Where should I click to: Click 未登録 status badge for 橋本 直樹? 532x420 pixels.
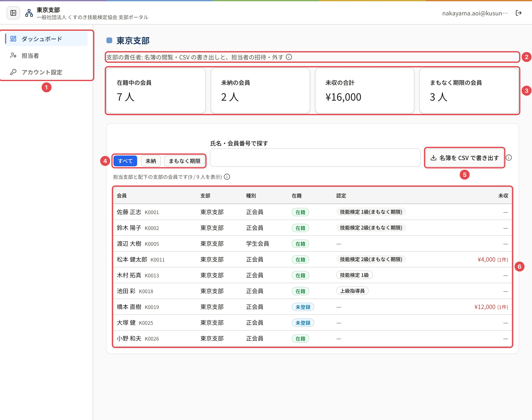(x=303, y=307)
